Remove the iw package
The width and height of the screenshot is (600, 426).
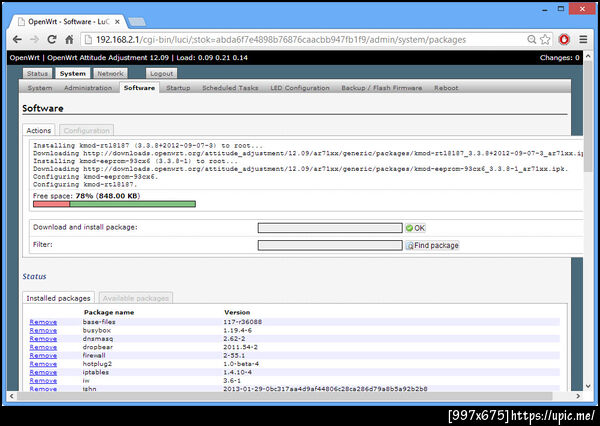tap(43, 381)
